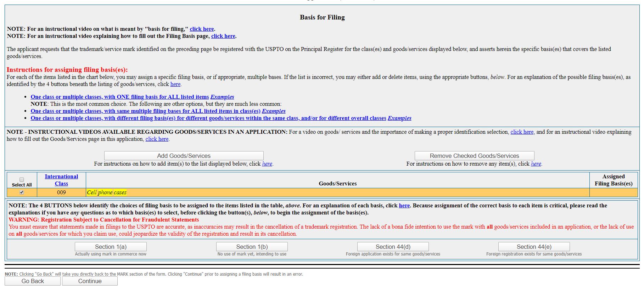Choose the Section 44(d) basis button
This screenshot has width=644, height=293.
tap(393, 247)
